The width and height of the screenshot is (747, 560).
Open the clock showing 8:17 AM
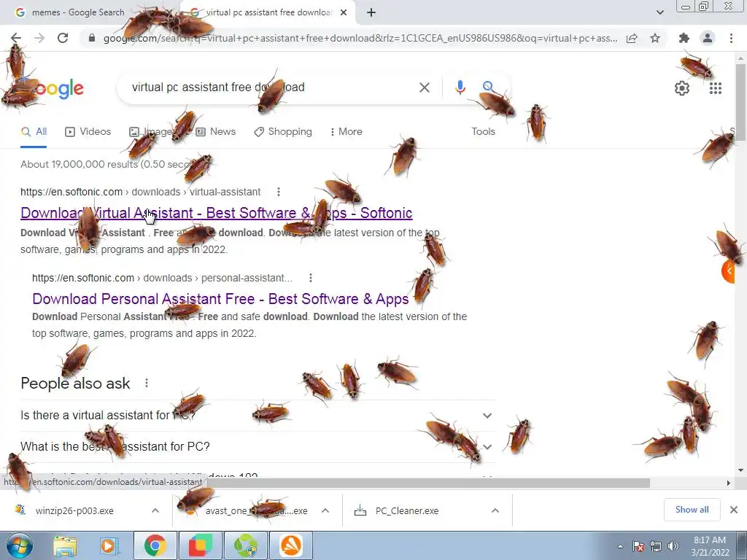point(711,546)
